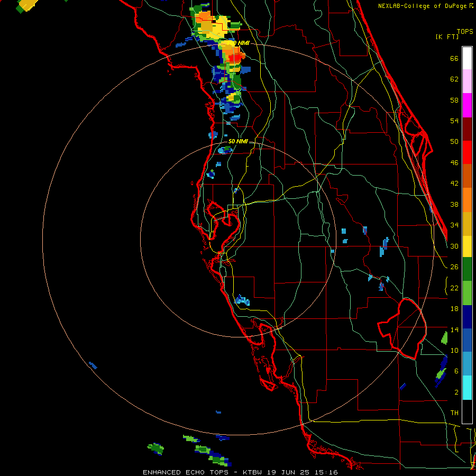Click the "NEXLAB-College of DuPage" credit text
The image size is (476, 476).
[422, 6]
